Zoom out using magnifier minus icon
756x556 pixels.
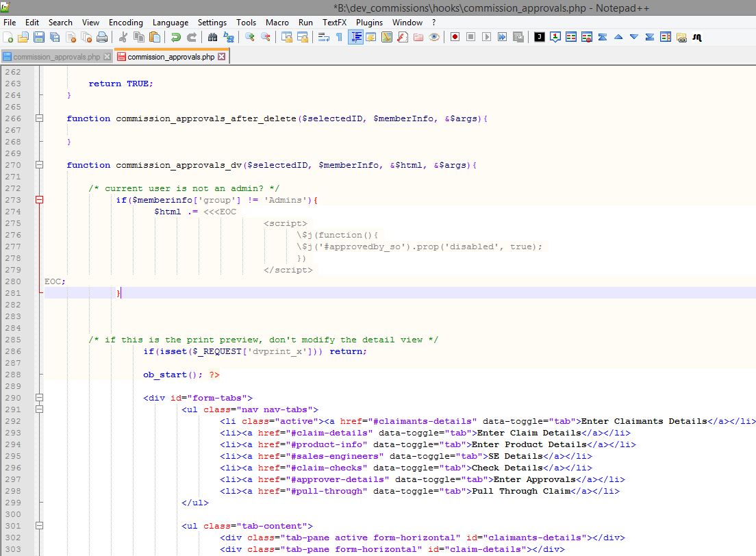point(266,37)
